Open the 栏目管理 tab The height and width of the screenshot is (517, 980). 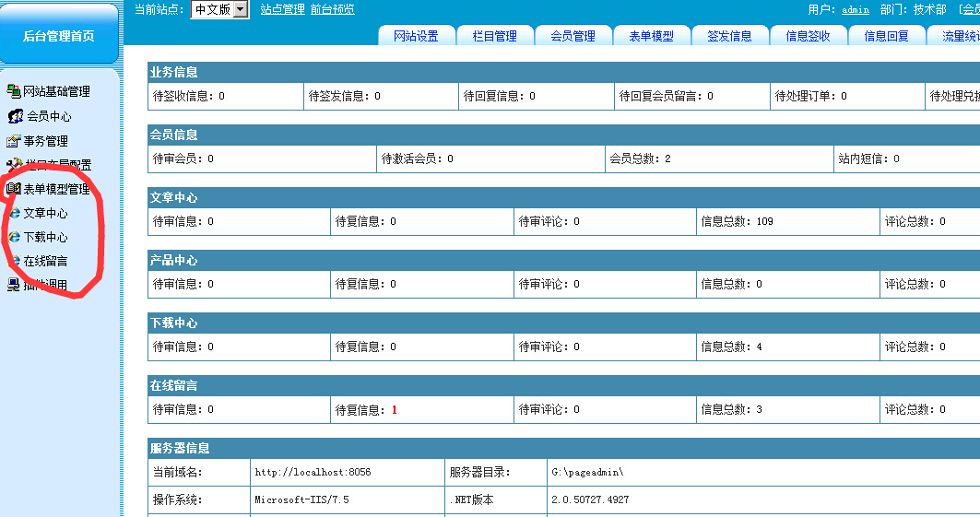point(494,36)
